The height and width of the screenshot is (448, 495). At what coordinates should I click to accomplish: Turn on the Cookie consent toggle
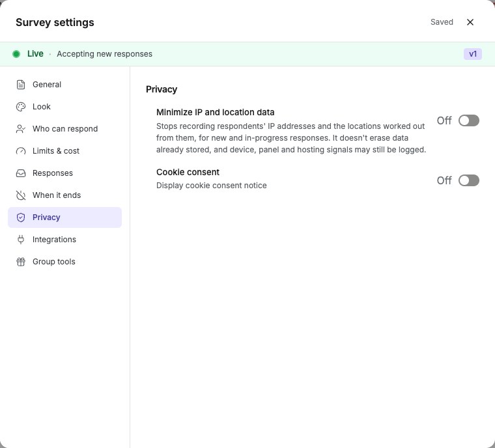469,180
